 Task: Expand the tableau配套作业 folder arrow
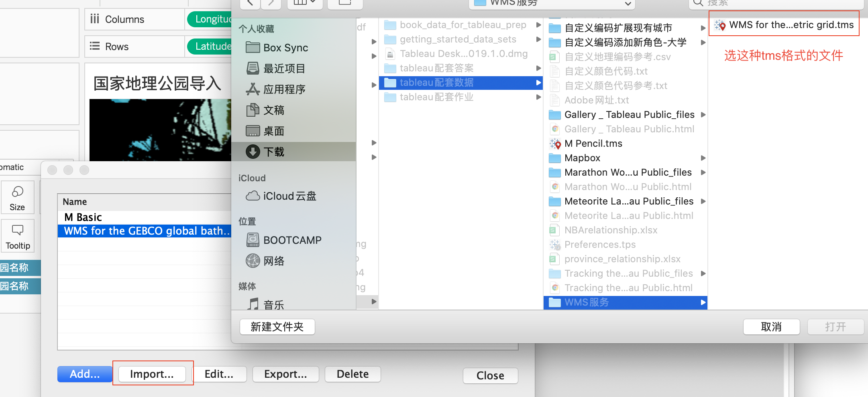538,97
